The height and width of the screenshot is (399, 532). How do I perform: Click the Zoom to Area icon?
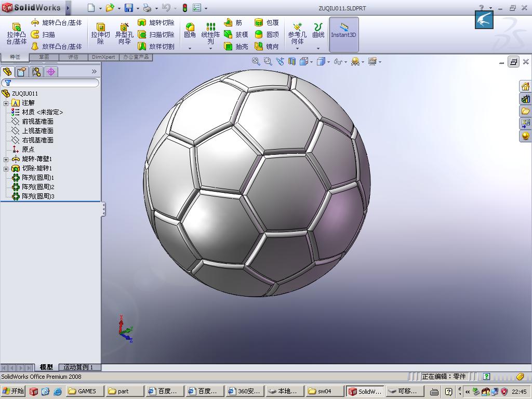268,61
